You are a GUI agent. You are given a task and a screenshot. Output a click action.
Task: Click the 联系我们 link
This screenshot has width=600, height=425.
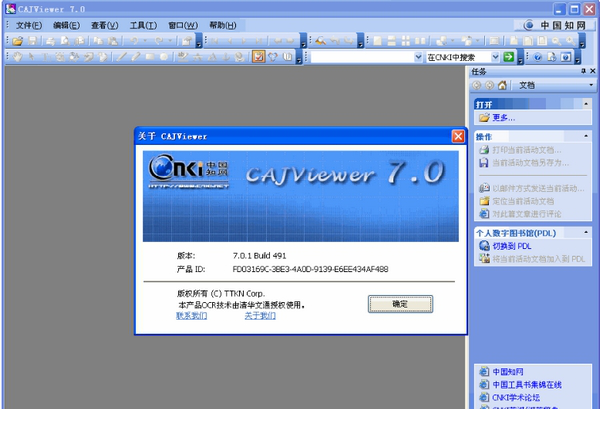(191, 316)
